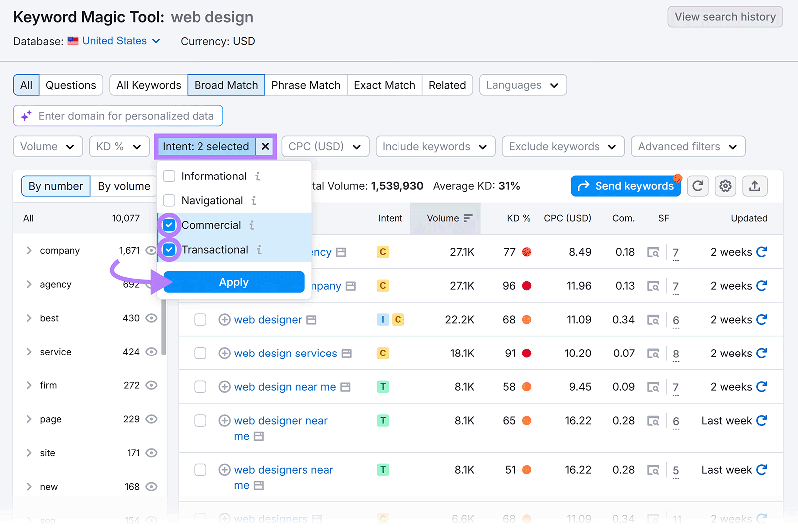Click info icon next to Commercial
The width and height of the screenshot is (798, 532).
click(252, 225)
